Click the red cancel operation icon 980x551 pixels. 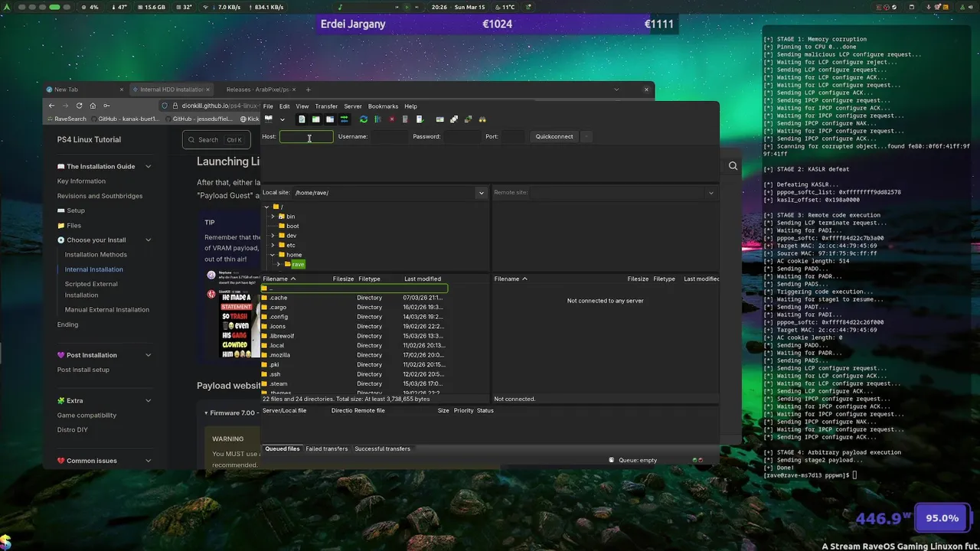click(x=392, y=119)
